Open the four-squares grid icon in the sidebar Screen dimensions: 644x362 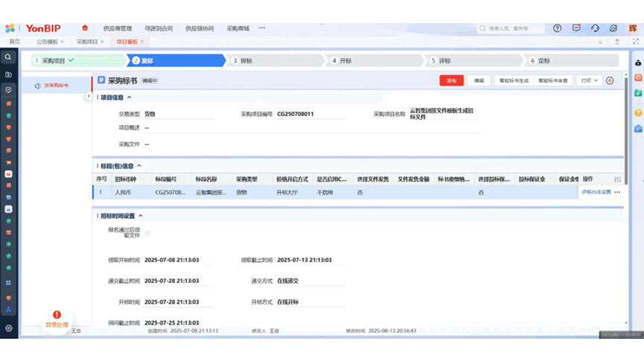coord(8,283)
